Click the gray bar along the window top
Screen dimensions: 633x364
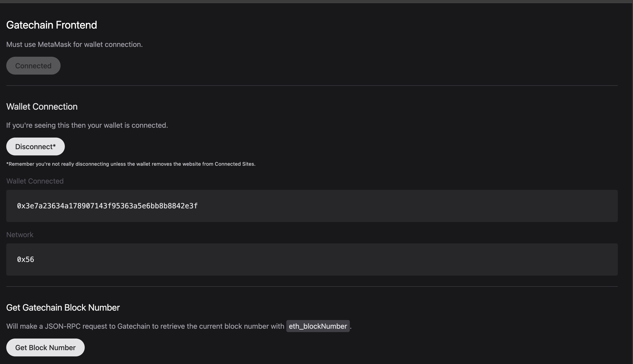[316, 2]
